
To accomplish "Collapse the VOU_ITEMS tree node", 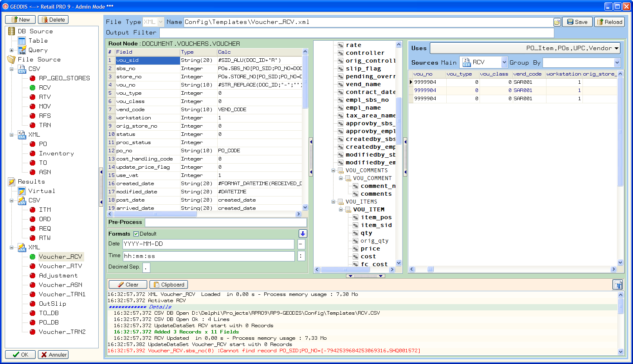I will [x=334, y=202].
